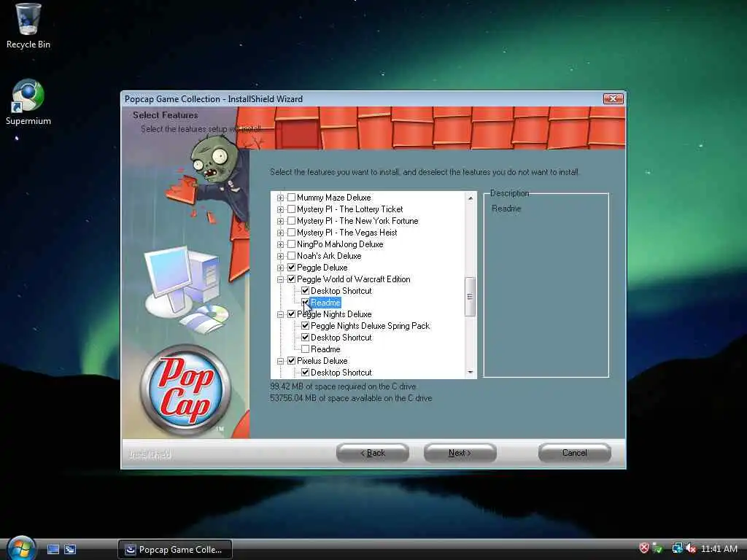Select the highlighted Readme tree item
Screen dimensions: 747x560
325,303
